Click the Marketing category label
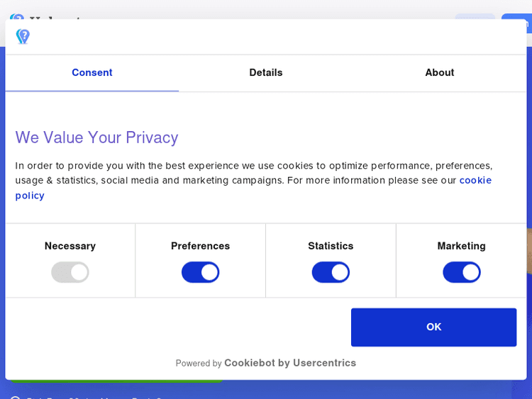The height and width of the screenshot is (399, 532). pos(462,246)
